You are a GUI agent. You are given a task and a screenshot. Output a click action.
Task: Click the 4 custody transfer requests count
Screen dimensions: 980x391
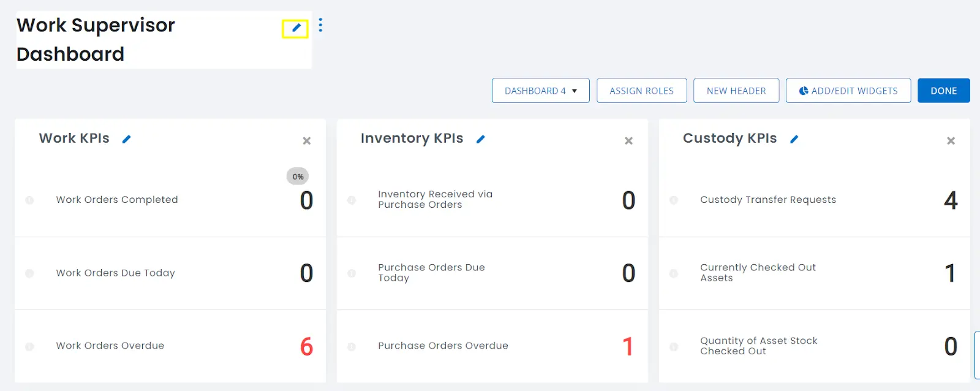[951, 200]
